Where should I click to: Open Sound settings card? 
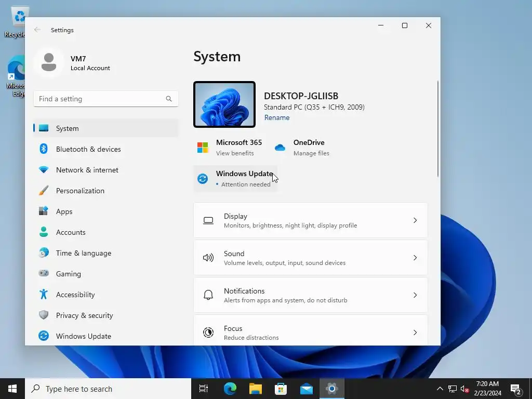[311, 258]
